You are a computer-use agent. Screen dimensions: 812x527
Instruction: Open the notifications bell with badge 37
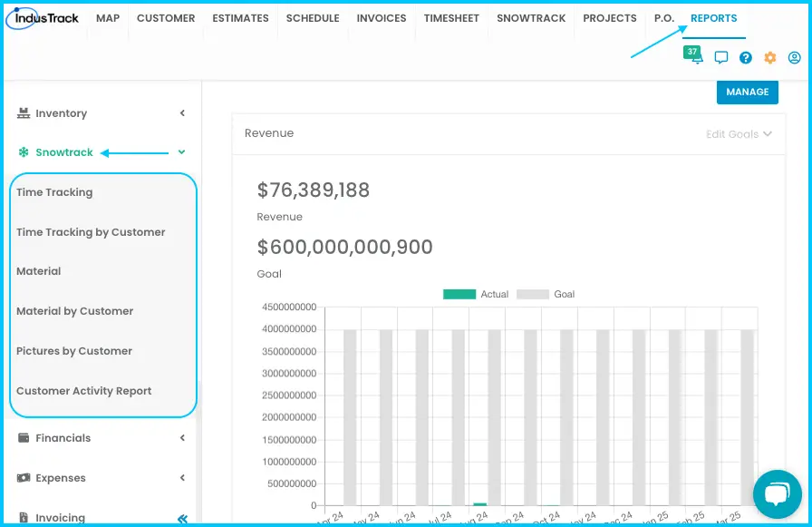click(x=693, y=55)
